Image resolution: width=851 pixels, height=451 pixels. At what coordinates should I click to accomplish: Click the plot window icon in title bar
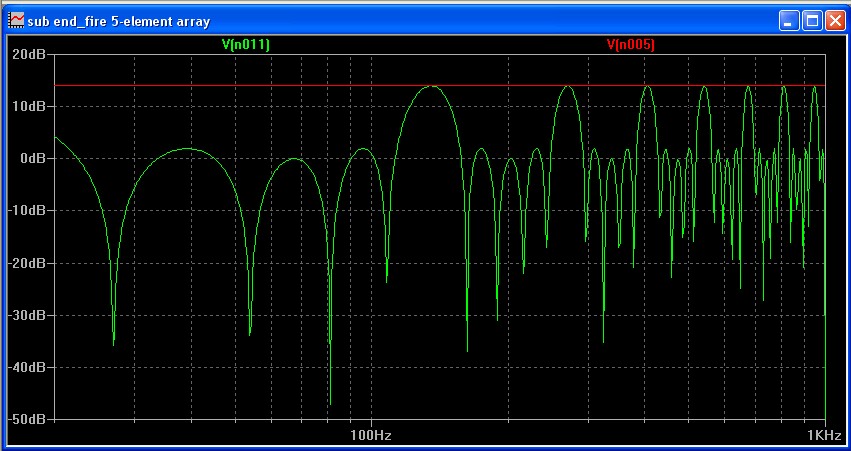pyautogui.click(x=16, y=21)
